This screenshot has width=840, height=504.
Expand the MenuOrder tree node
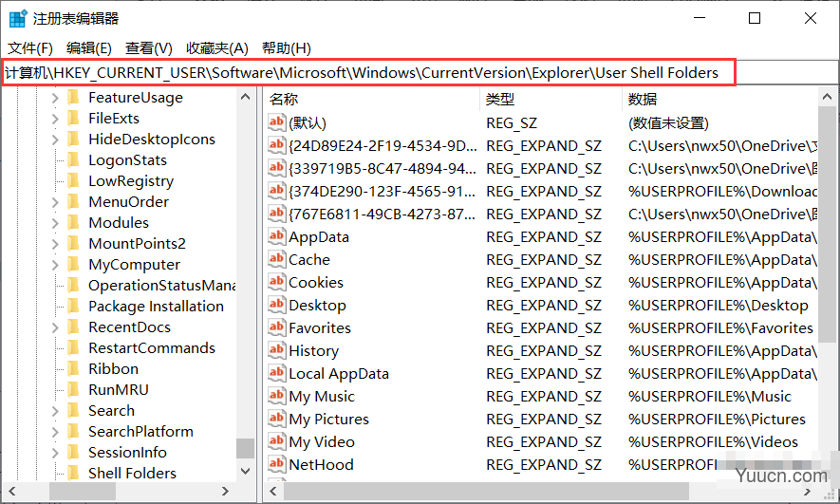coord(55,202)
